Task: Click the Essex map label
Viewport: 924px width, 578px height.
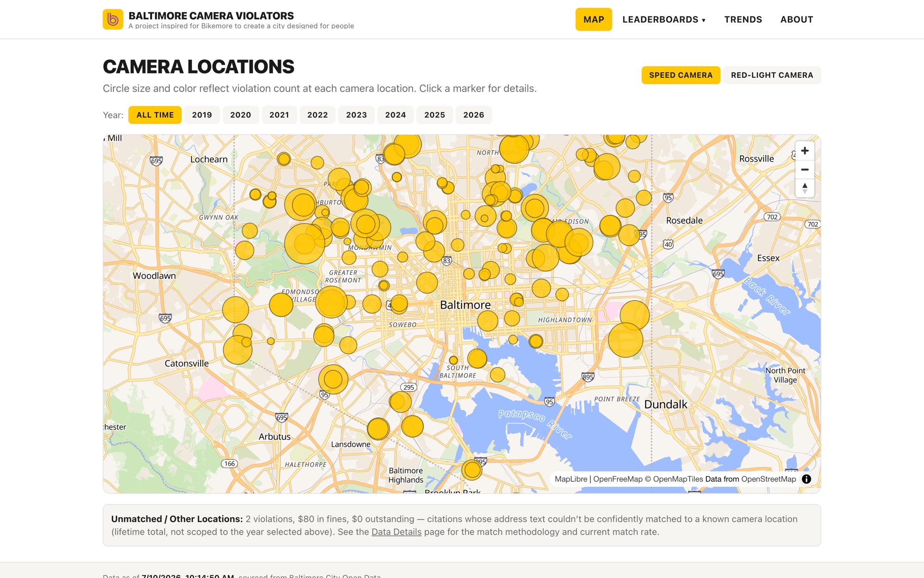Action: [768, 258]
